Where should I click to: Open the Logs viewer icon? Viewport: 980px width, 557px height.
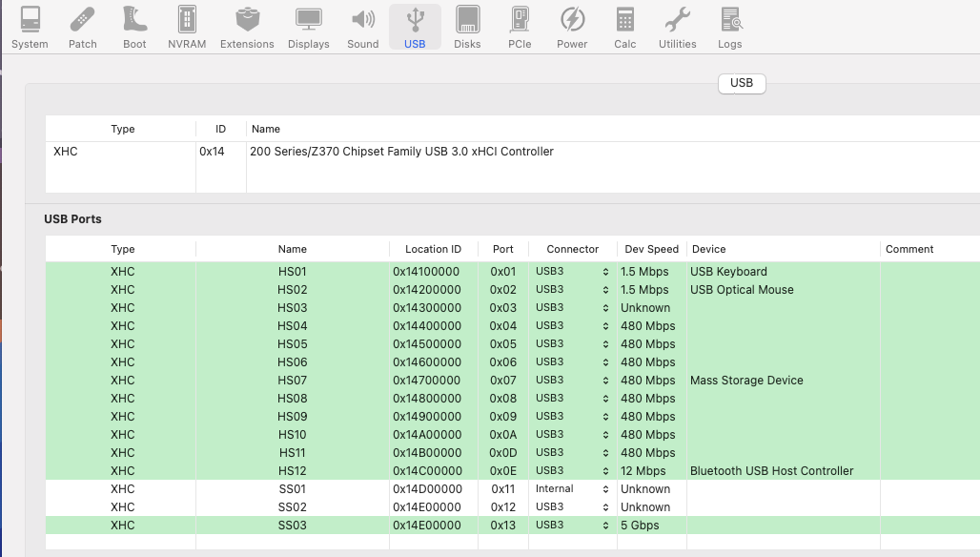pos(730,27)
